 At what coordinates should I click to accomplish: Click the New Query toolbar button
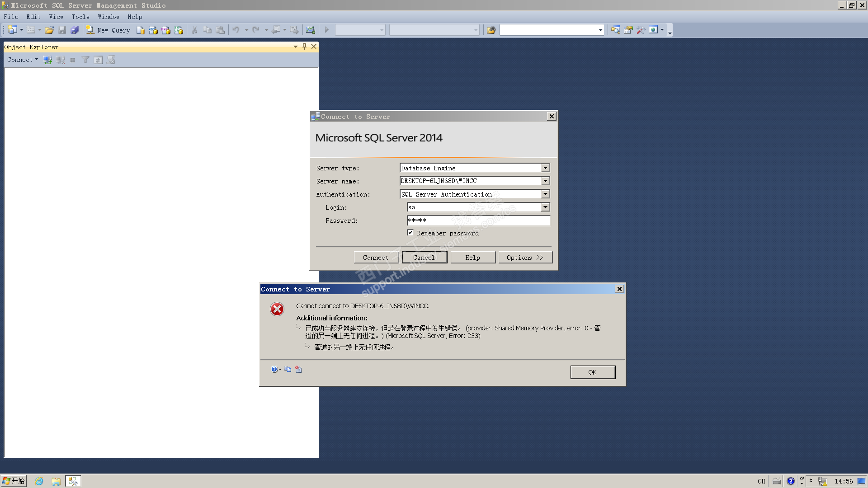tap(108, 30)
